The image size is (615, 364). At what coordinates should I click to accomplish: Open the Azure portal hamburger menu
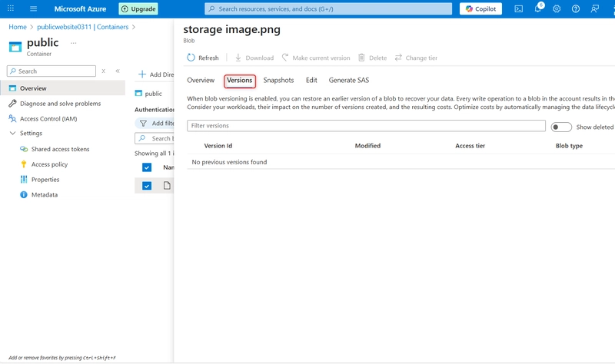point(33,9)
